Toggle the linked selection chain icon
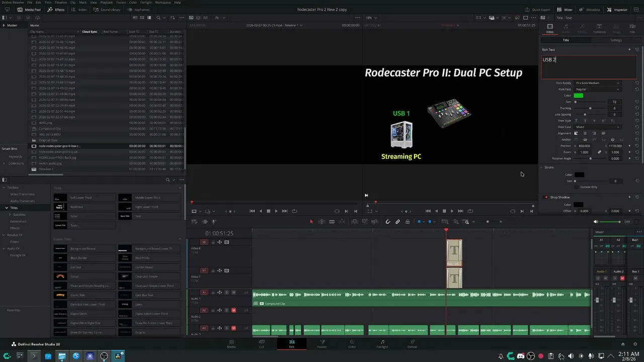The image size is (644, 362). tap(397, 222)
